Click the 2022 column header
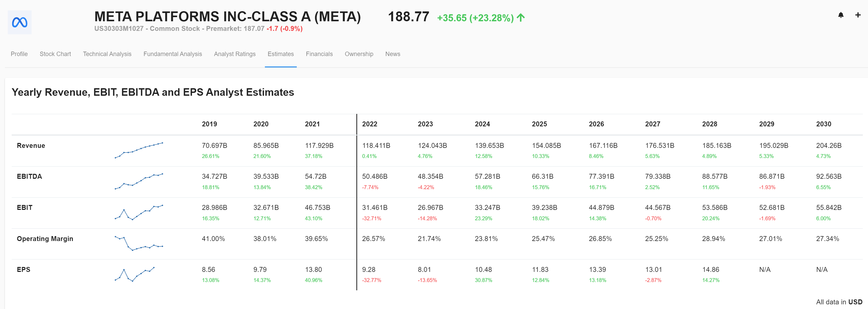868x309 pixels. coord(370,124)
